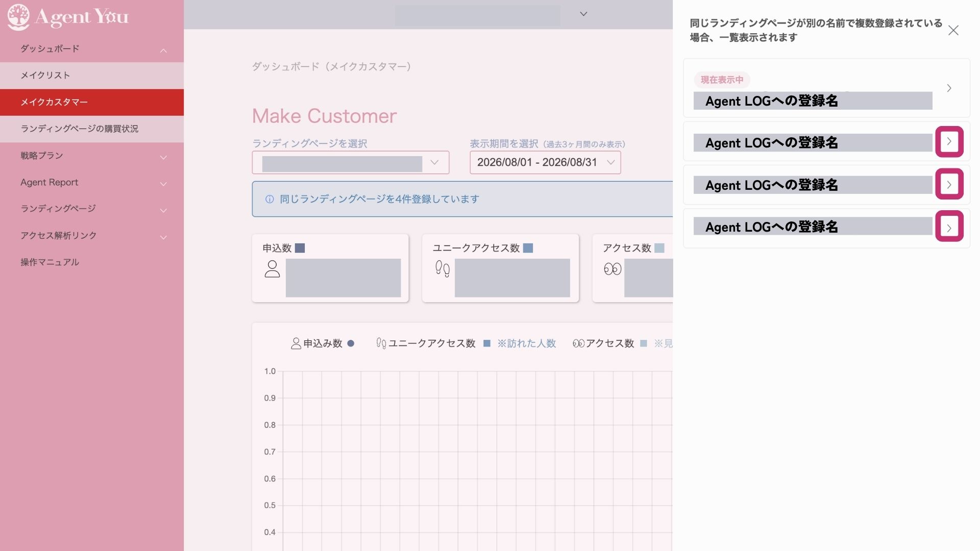The width and height of the screenshot is (980, 551).
Task: Click the eyes icon in the アクセス数 card
Action: (612, 269)
